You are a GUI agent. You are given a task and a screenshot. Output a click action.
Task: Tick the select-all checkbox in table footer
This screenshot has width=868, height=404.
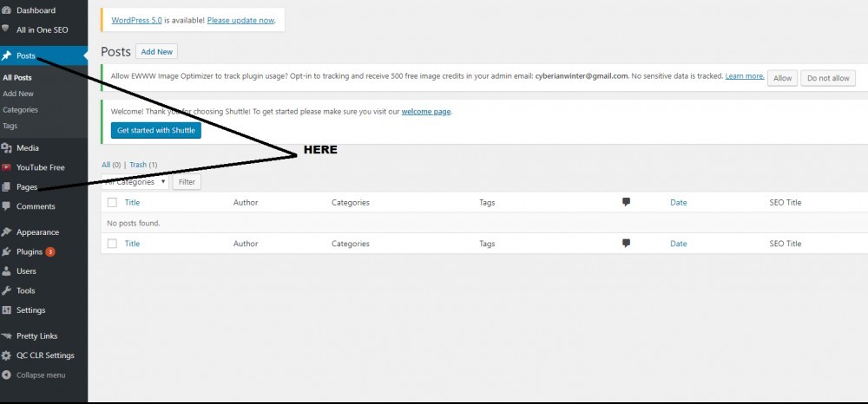[x=112, y=243]
